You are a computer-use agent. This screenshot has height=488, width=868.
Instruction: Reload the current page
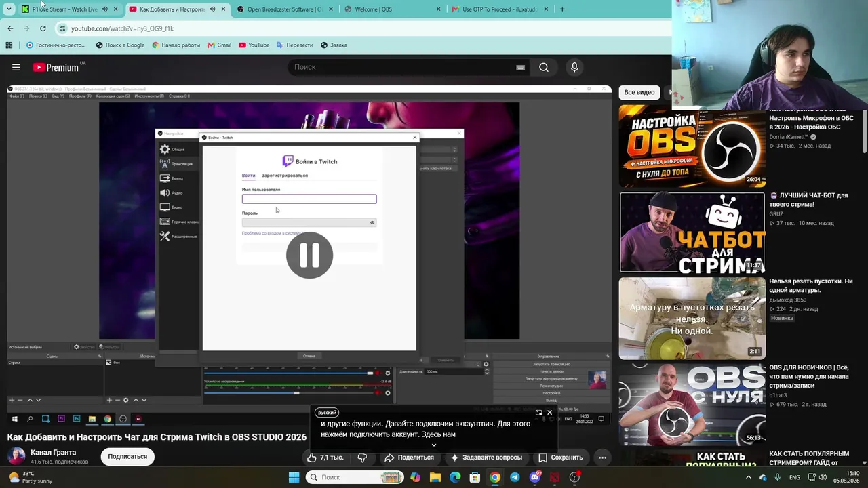(43, 28)
